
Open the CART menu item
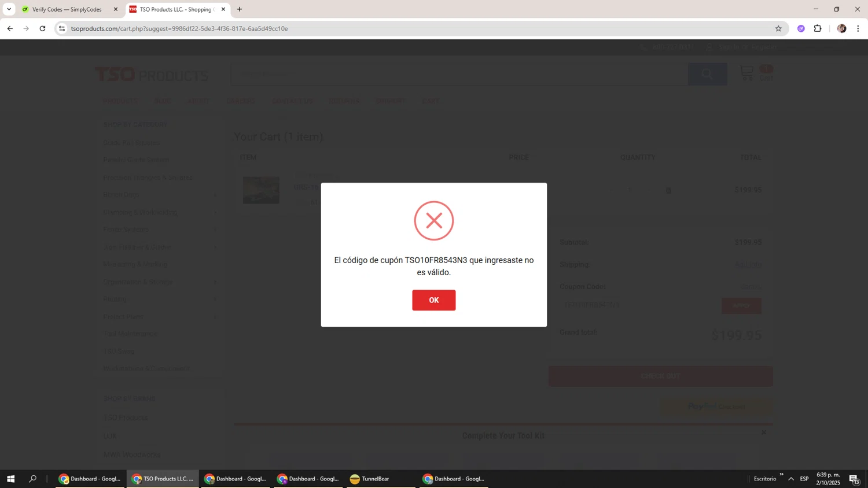(x=431, y=101)
